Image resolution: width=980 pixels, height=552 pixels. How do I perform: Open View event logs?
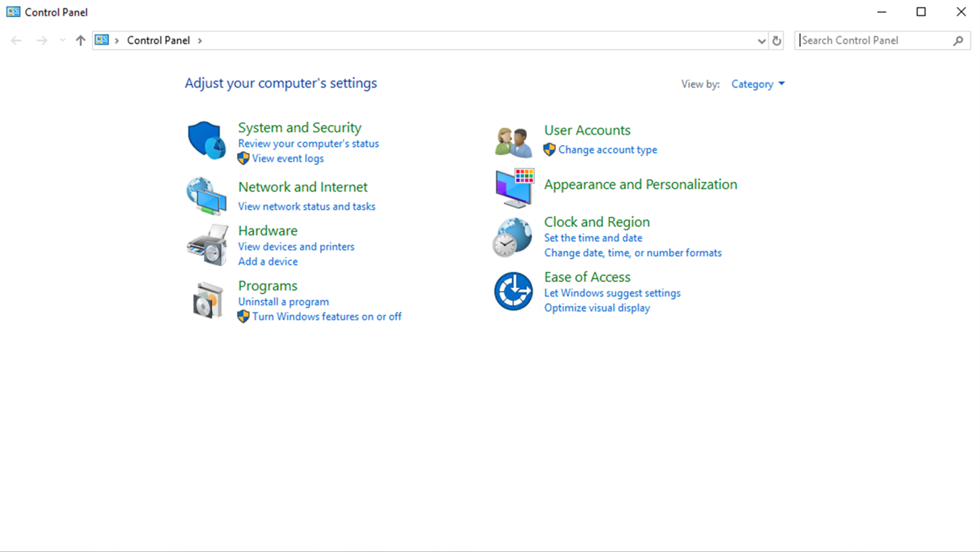pos(287,158)
